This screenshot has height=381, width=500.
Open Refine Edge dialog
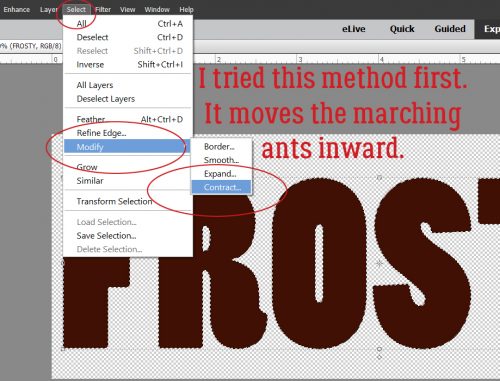click(x=127, y=133)
